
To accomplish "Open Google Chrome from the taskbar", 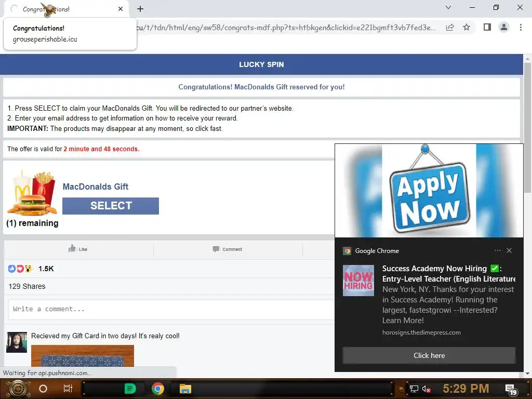I will point(158,389).
